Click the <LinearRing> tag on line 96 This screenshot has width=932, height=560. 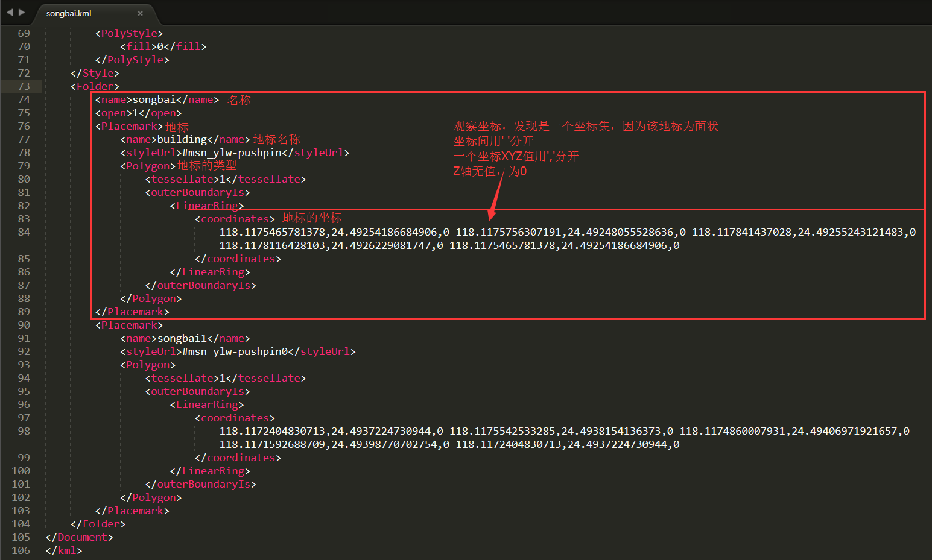click(x=206, y=404)
